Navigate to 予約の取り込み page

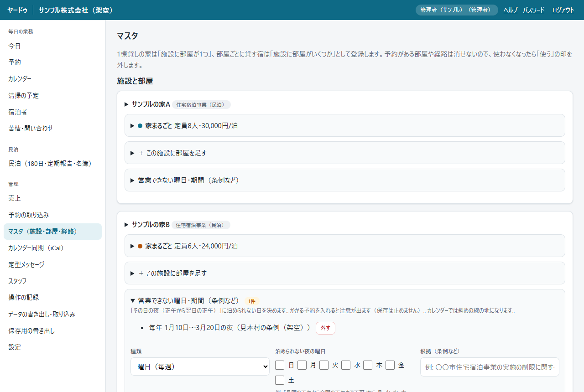[x=52, y=215]
